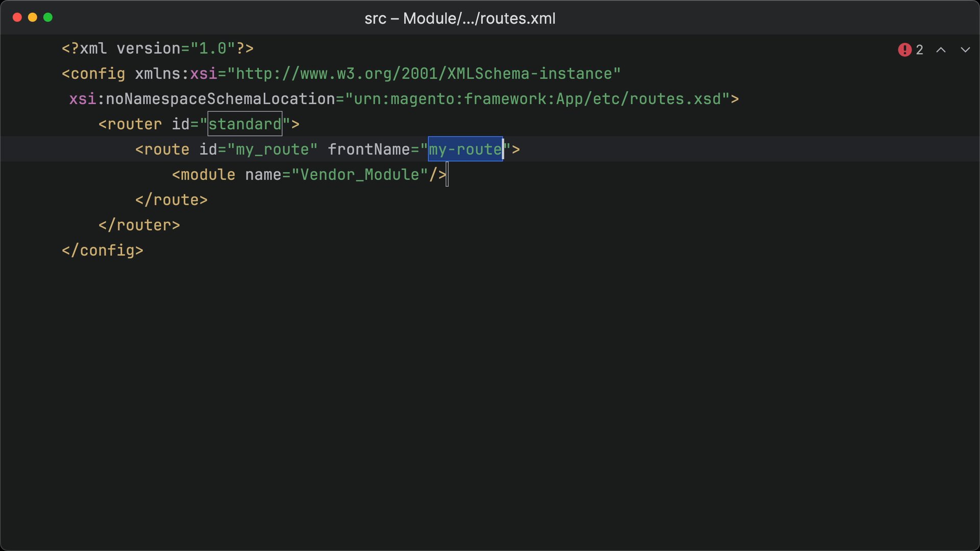This screenshot has height=551, width=980.
Task: Minimize the window with yellow button
Action: tap(32, 17)
